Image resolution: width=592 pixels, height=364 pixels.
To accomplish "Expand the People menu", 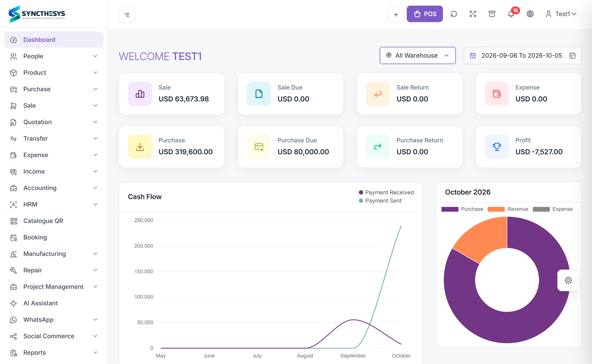I will [54, 56].
